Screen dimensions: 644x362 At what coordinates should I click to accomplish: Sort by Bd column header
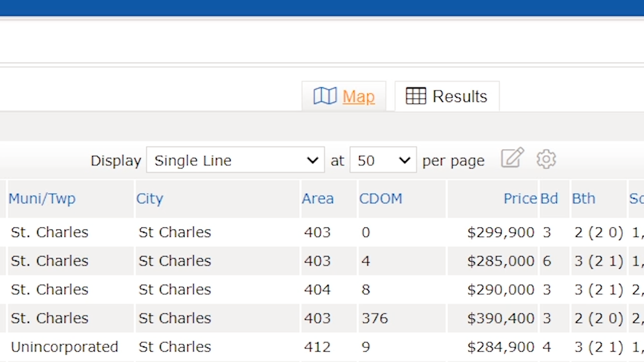tap(549, 199)
